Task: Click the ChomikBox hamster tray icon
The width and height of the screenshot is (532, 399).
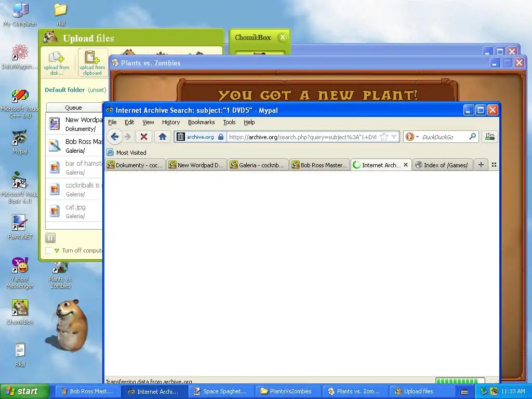Action: point(494,391)
